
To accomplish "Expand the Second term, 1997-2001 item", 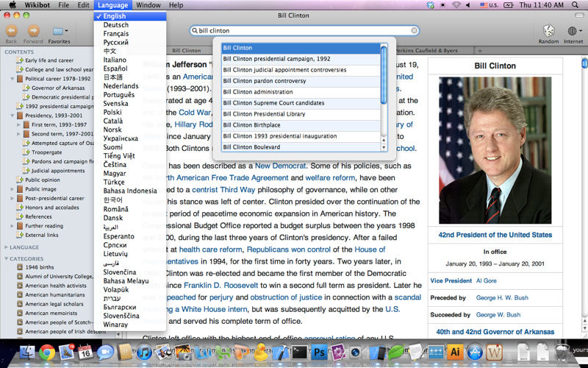I will pyautogui.click(x=19, y=134).
